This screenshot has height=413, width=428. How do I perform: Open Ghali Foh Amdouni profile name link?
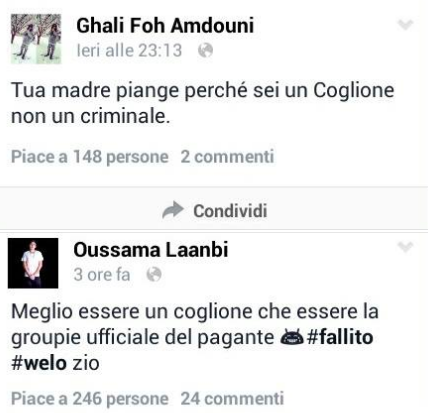click(165, 25)
